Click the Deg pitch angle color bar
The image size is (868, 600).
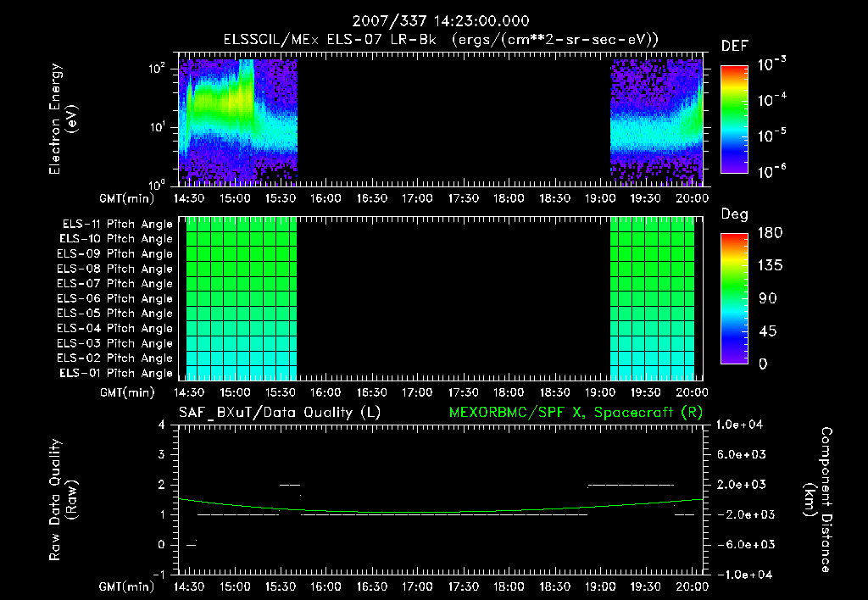(x=734, y=298)
